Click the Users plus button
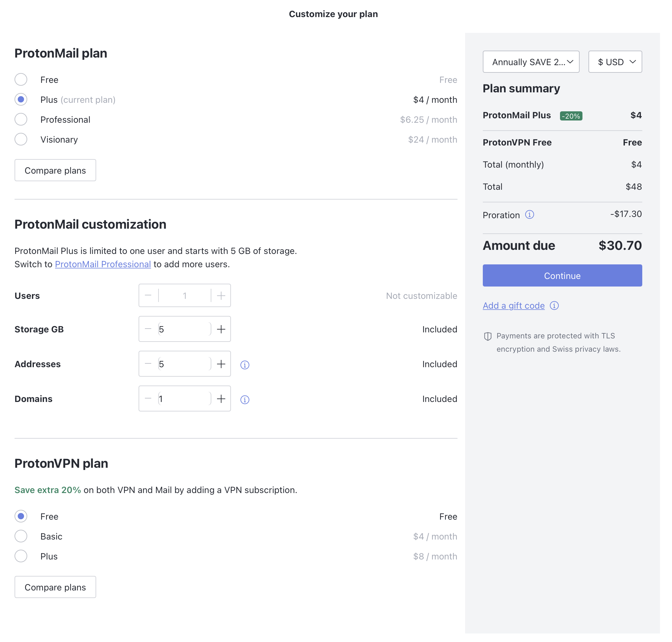The height and width of the screenshot is (642, 672). pyautogui.click(x=221, y=296)
